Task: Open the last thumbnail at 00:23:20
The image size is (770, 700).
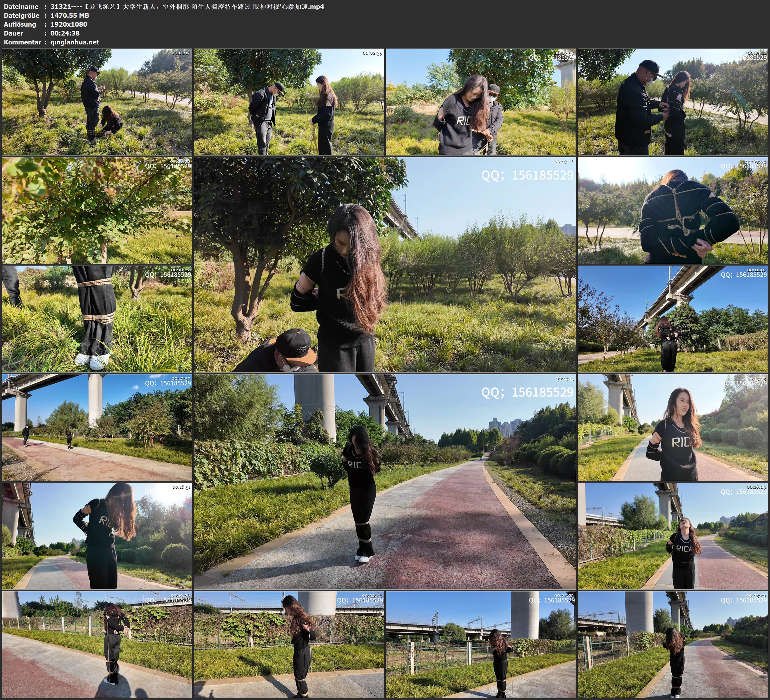Action: [x=673, y=644]
